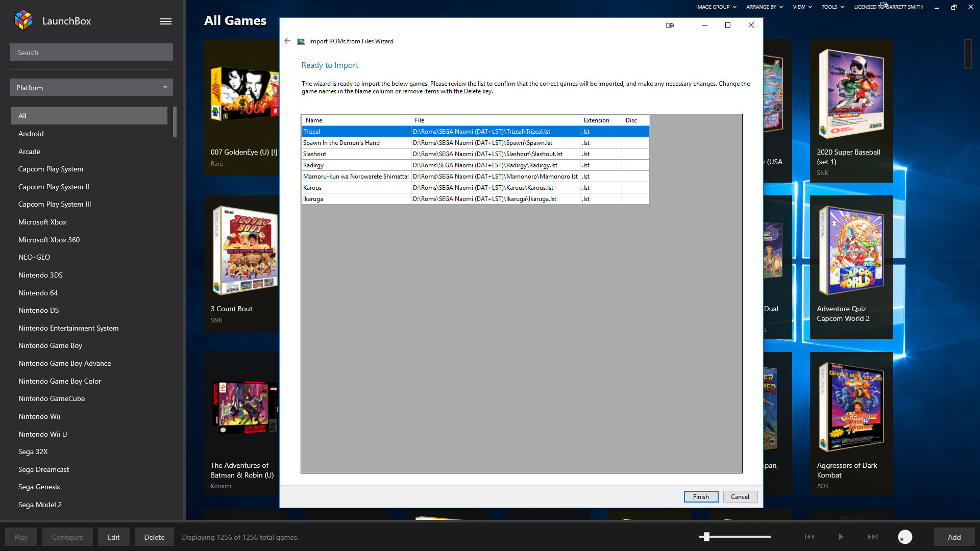This screenshot has width=980, height=551.
Task: Click Finish to import games
Action: [x=701, y=497]
